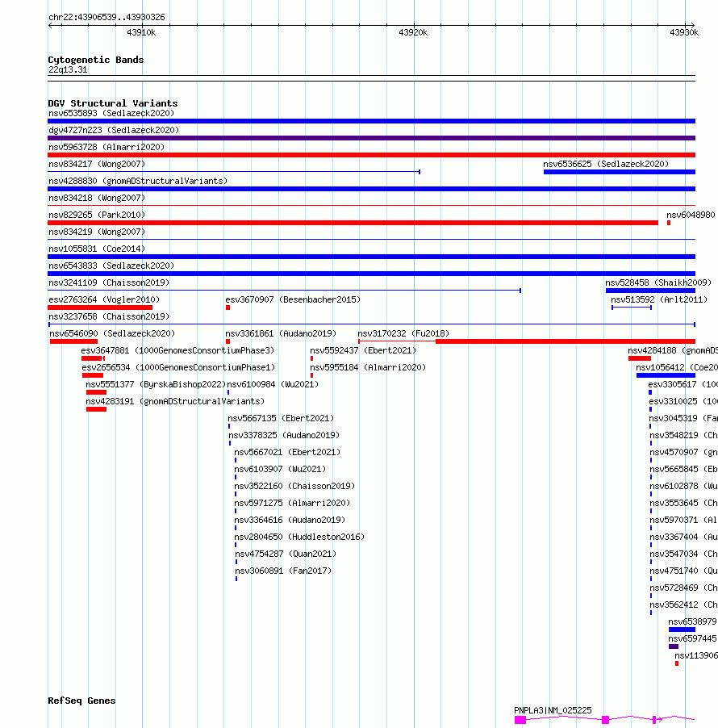This screenshot has height=728, width=718.
Task: Open variant nsv4751740 label
Action: (674, 571)
